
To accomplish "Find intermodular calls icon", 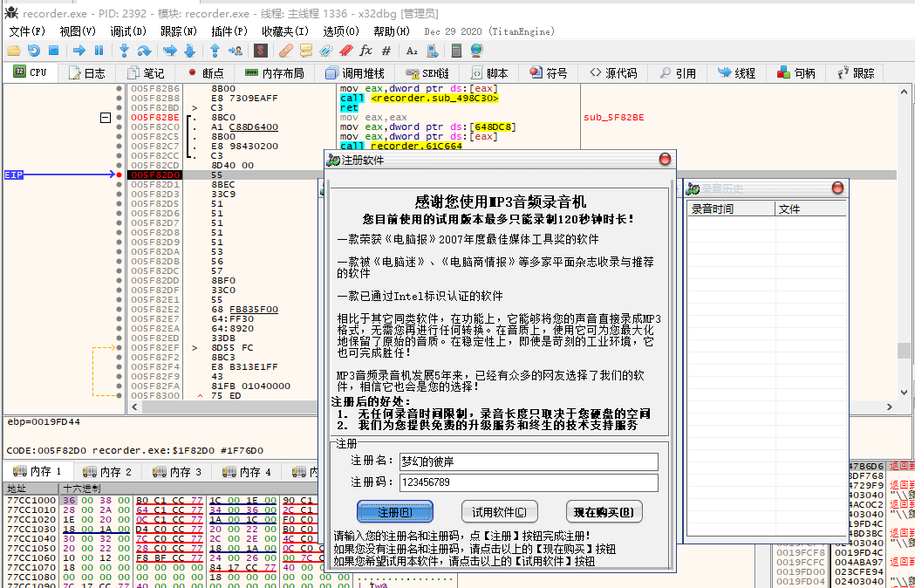I will (433, 51).
